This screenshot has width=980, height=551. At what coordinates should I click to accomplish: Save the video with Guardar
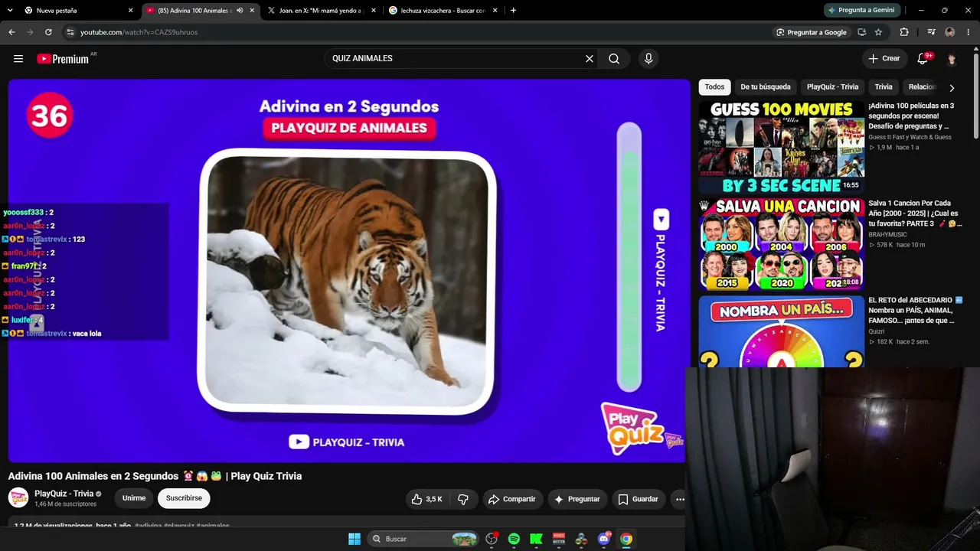point(639,499)
